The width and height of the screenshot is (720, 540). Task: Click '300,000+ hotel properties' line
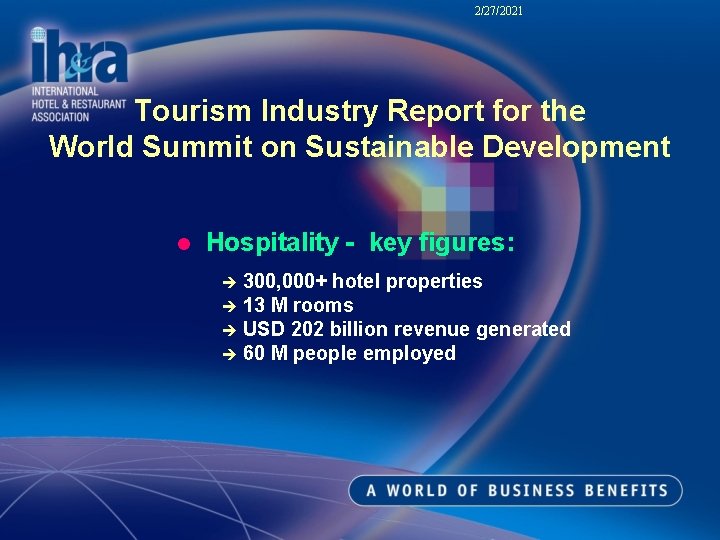click(363, 281)
